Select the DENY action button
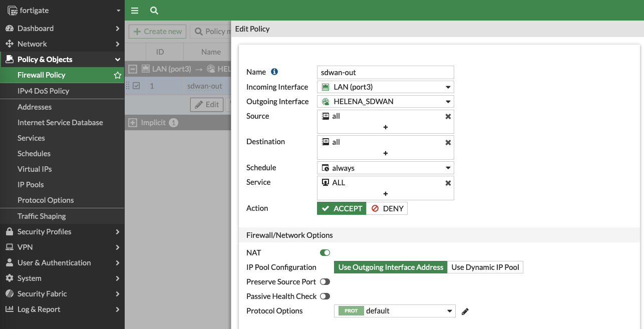This screenshot has width=644, height=329. 387,209
